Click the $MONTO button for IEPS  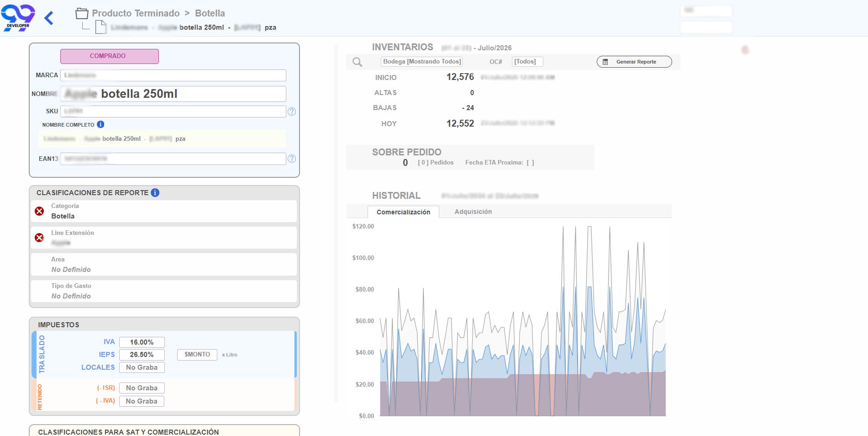pos(197,355)
